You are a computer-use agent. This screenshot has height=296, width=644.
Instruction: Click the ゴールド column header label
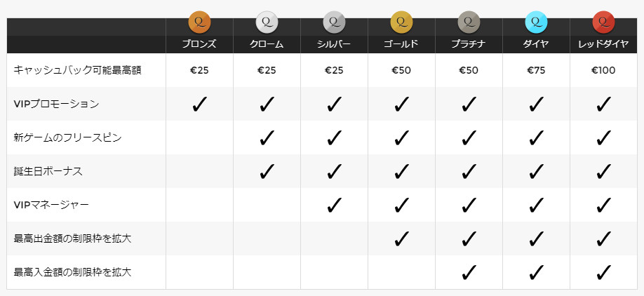point(401,44)
